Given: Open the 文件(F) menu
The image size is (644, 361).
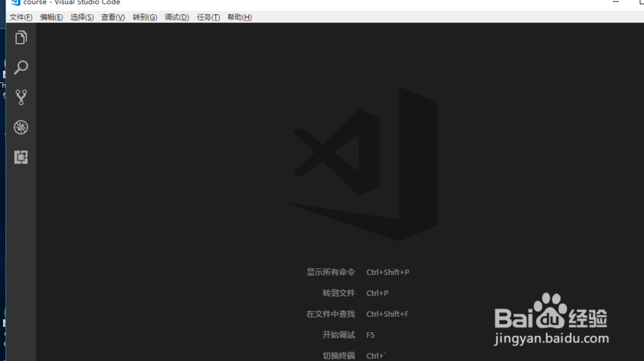Looking at the screenshot, I should point(21,17).
